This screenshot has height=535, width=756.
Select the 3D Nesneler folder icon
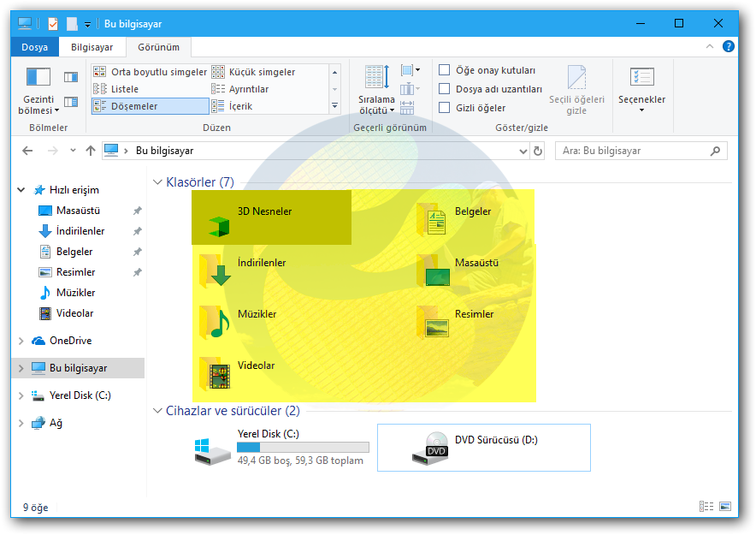[220, 226]
